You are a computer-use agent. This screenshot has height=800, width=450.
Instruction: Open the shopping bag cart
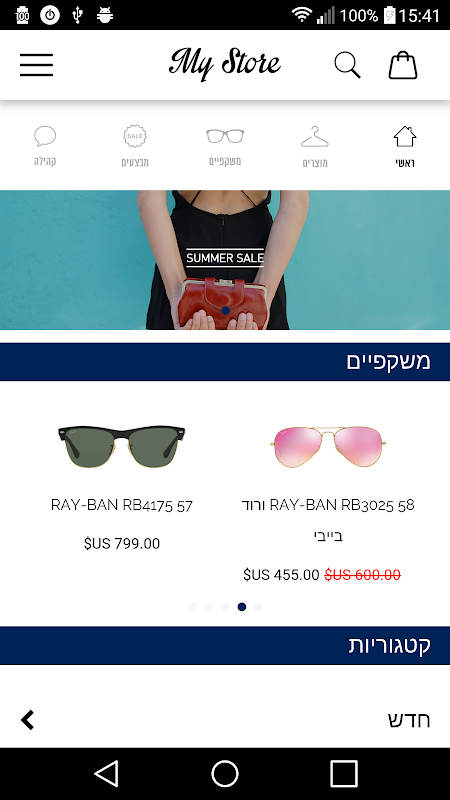(403, 65)
